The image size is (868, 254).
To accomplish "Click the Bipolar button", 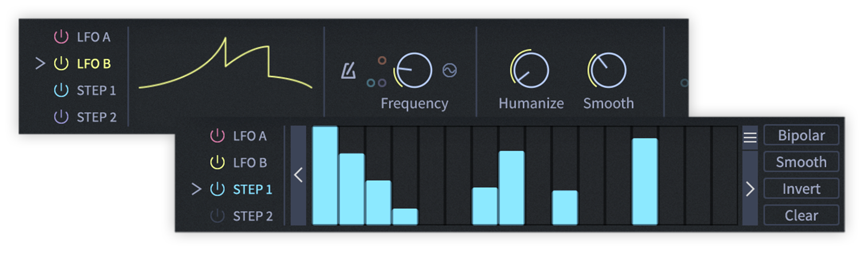I will pos(801,136).
